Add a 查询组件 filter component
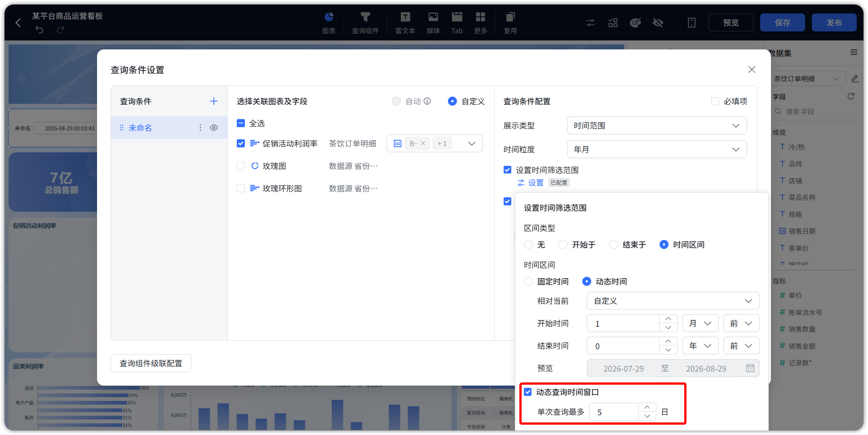 365,22
